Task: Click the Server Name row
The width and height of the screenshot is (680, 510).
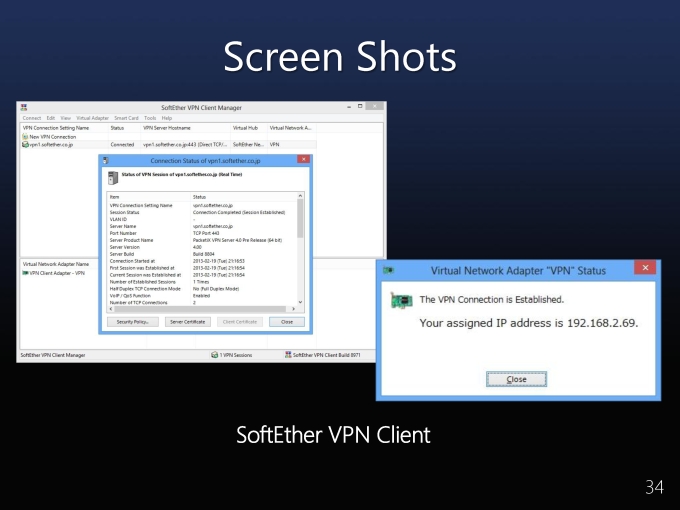Action: (202, 226)
